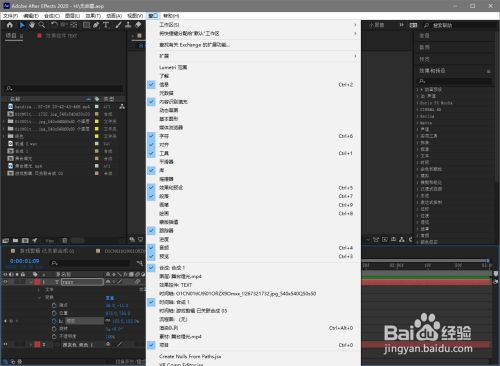The width and height of the screenshot is (500, 366).
Task: Expand Matte effects category
Action: (x=417, y=123)
